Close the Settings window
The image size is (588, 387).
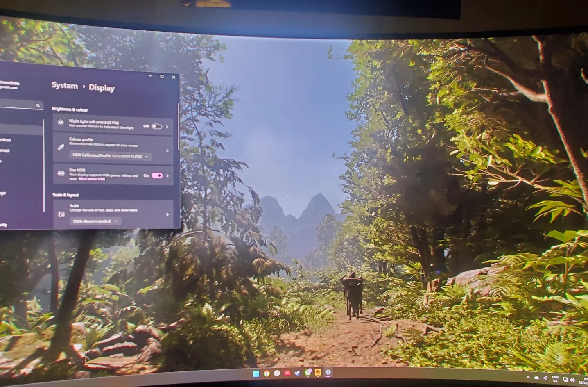coord(174,77)
